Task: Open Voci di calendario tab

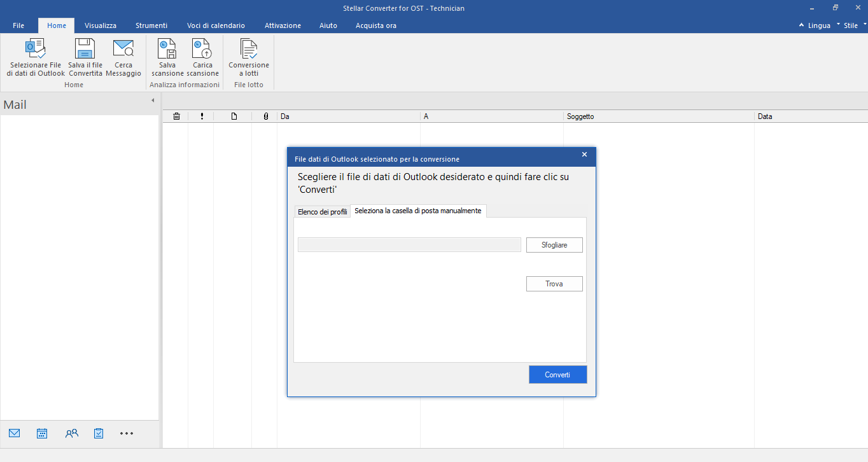Action: tap(216, 25)
